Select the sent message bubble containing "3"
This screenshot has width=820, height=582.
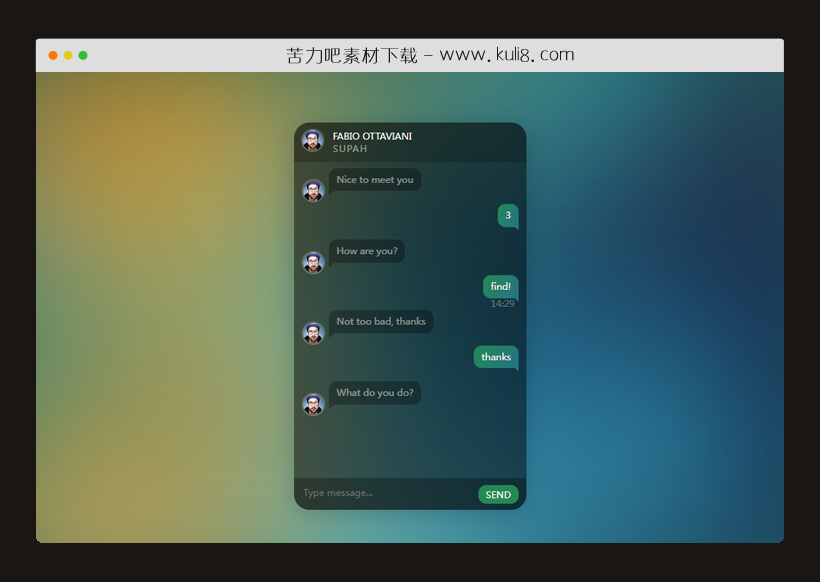coord(508,215)
